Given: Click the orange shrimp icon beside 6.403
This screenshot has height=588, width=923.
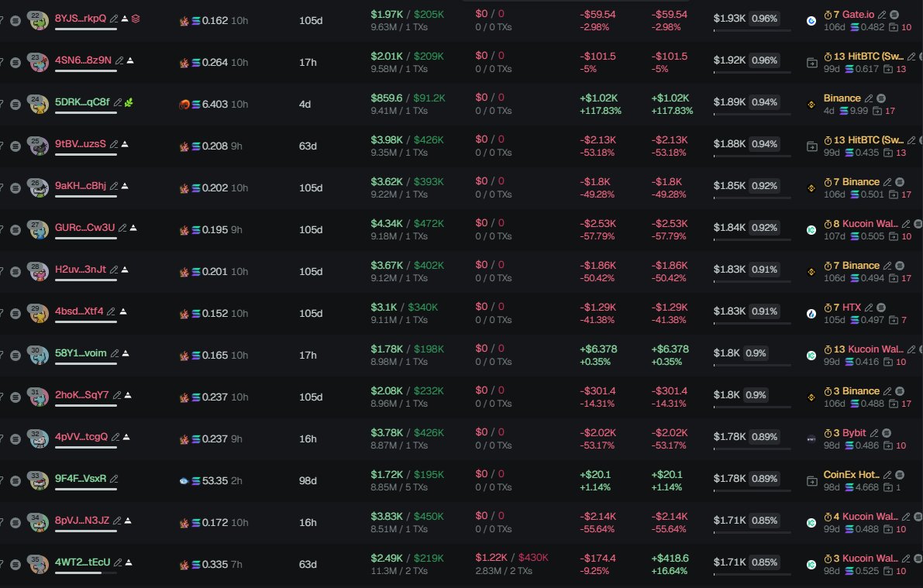Looking at the screenshot, I should (x=184, y=105).
